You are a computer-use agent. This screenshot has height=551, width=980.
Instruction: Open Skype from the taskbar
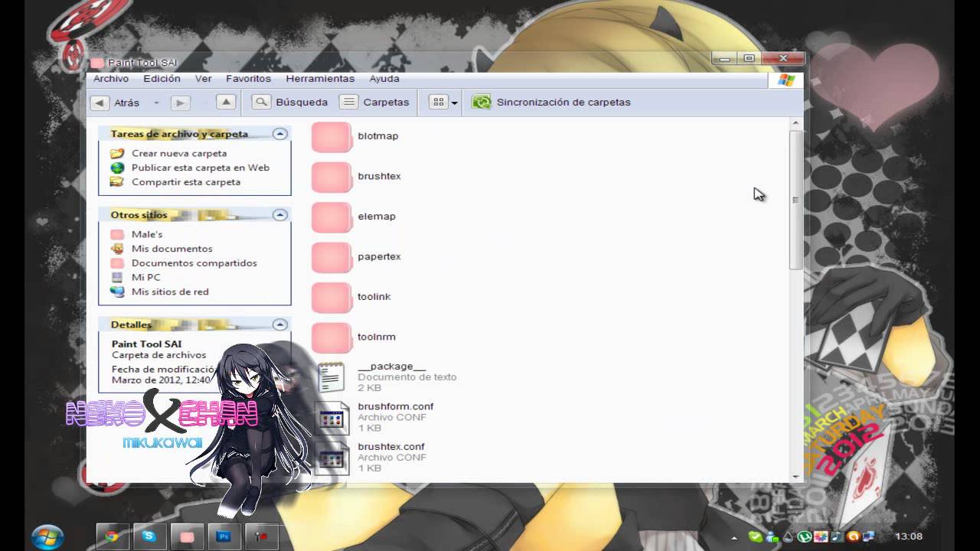click(x=149, y=536)
